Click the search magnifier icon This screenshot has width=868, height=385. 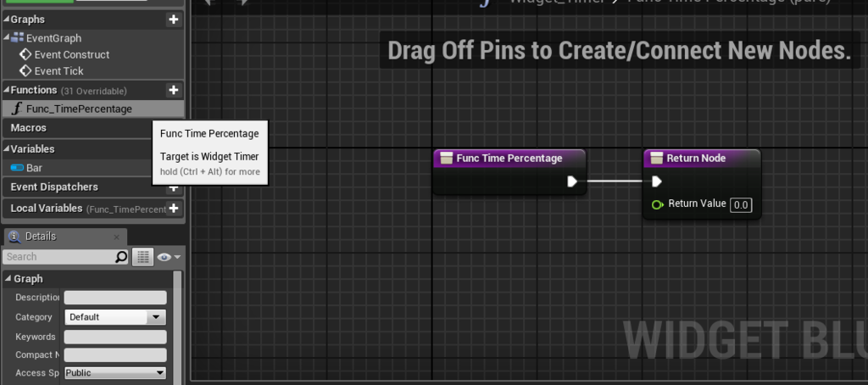point(121,256)
